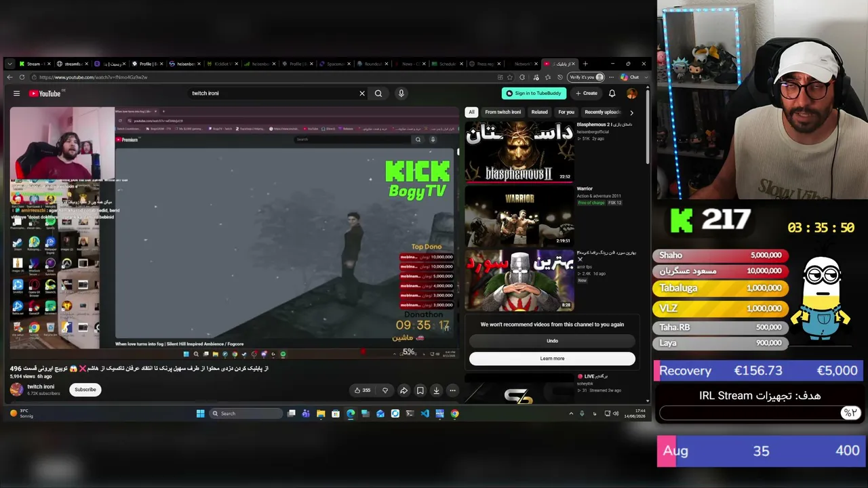Undo the channel recommendation removal

tap(552, 341)
